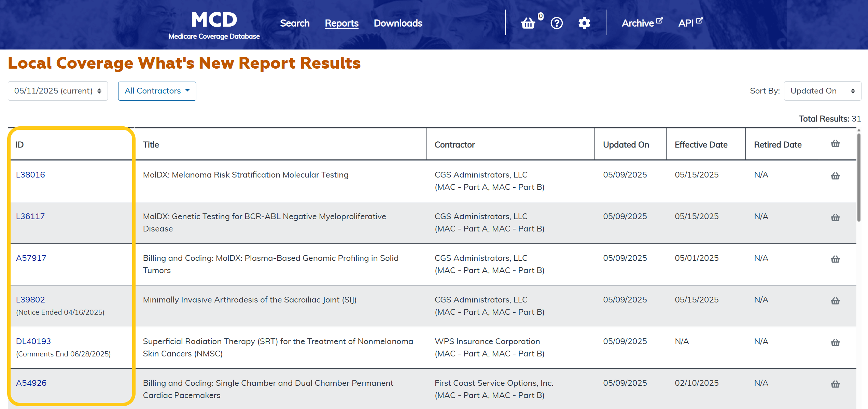868x409 pixels.
Task: Expand the All Contractors dropdown
Action: 157,91
